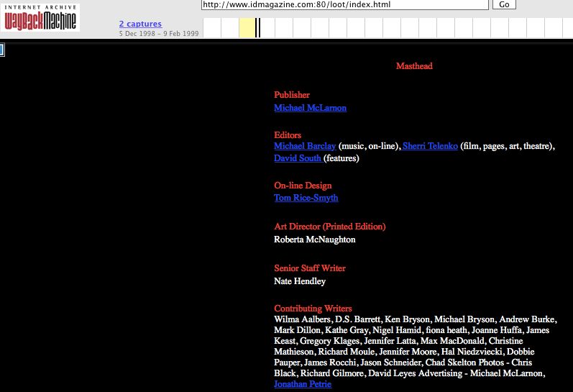
Task: Click the Wayback Machine logo
Action: coord(40,17)
